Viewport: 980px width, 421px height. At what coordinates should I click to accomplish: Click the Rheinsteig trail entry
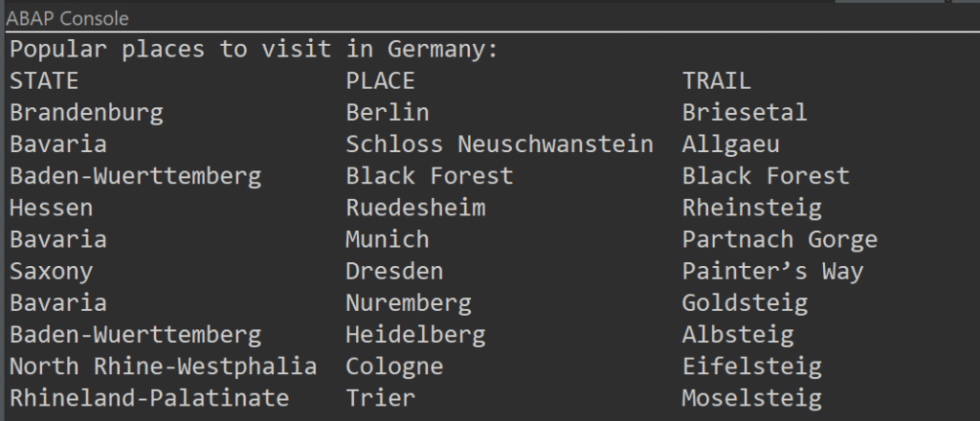tap(751, 208)
